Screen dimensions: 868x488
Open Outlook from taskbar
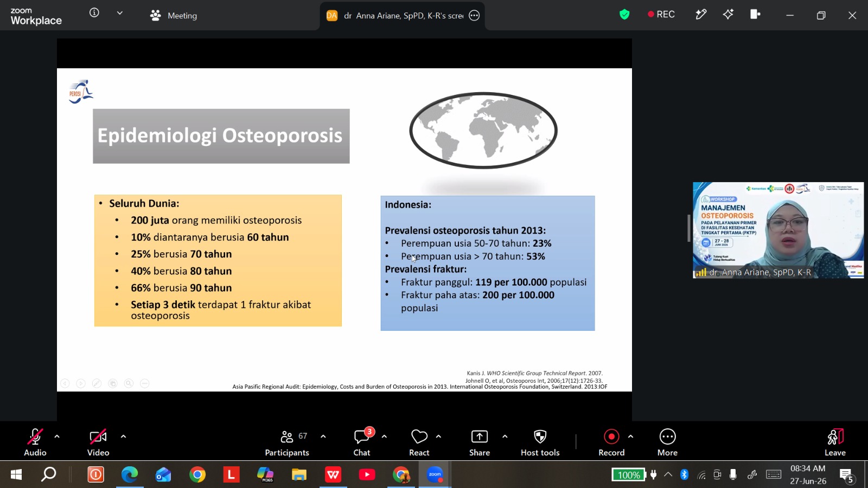(x=163, y=475)
